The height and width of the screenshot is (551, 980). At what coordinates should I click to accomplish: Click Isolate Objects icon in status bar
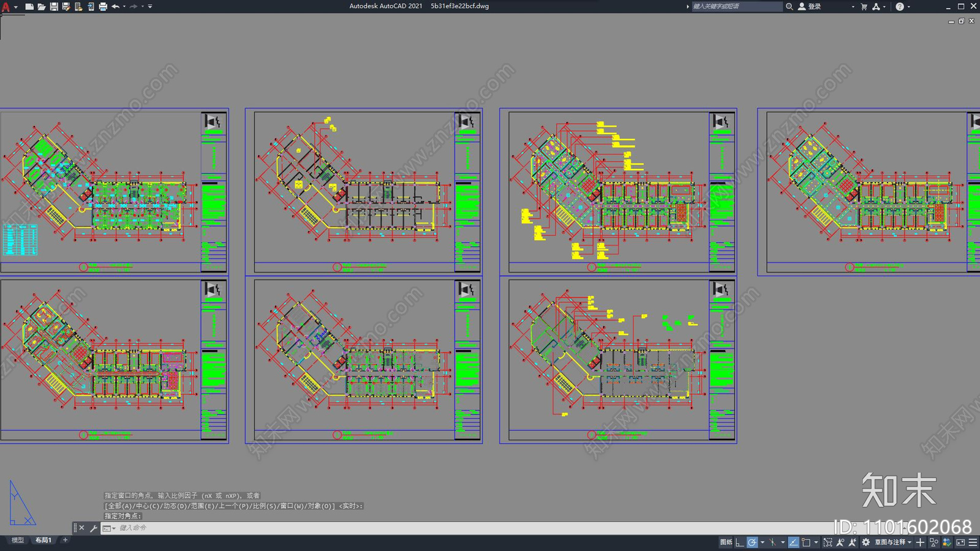point(933,542)
